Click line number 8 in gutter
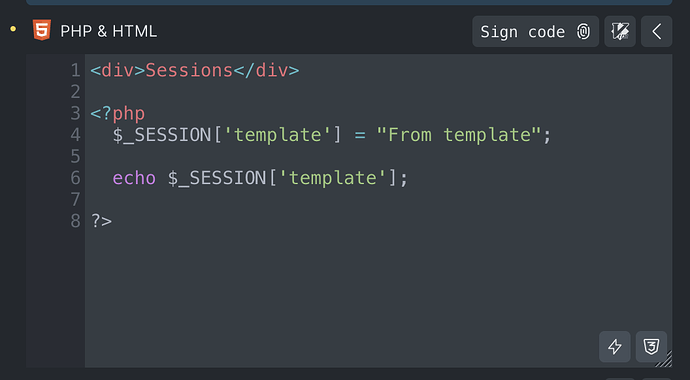This screenshot has width=690, height=380. [75, 221]
